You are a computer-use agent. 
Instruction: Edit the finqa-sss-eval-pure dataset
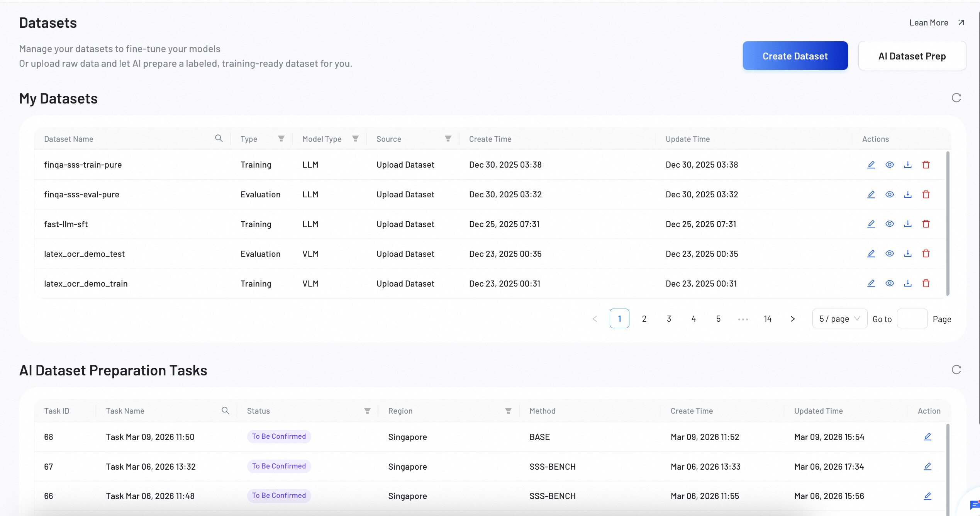point(871,194)
